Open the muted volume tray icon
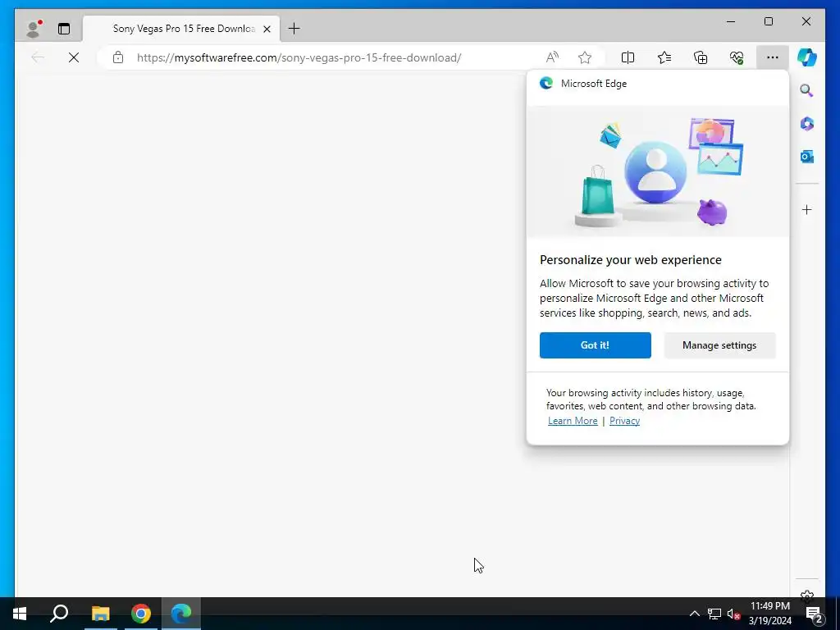 733,614
